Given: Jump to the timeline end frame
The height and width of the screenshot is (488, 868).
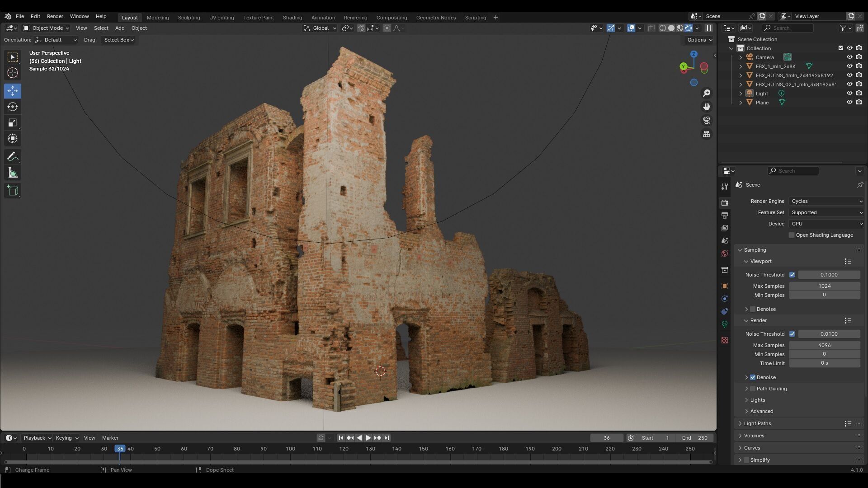Looking at the screenshot, I should [x=387, y=438].
